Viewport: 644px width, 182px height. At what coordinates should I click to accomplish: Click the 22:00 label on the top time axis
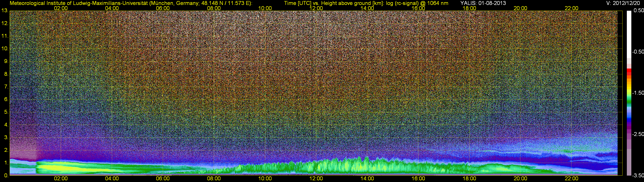[x=571, y=8]
